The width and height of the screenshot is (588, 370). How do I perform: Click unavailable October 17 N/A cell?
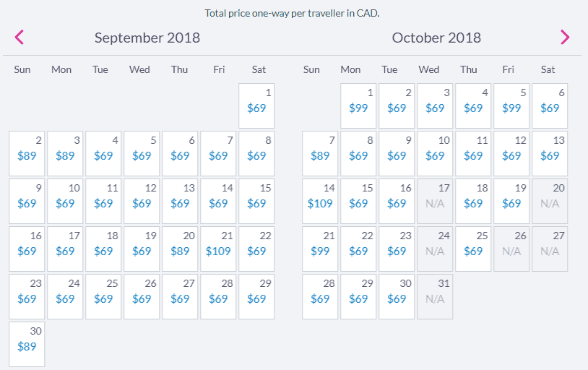tap(435, 201)
